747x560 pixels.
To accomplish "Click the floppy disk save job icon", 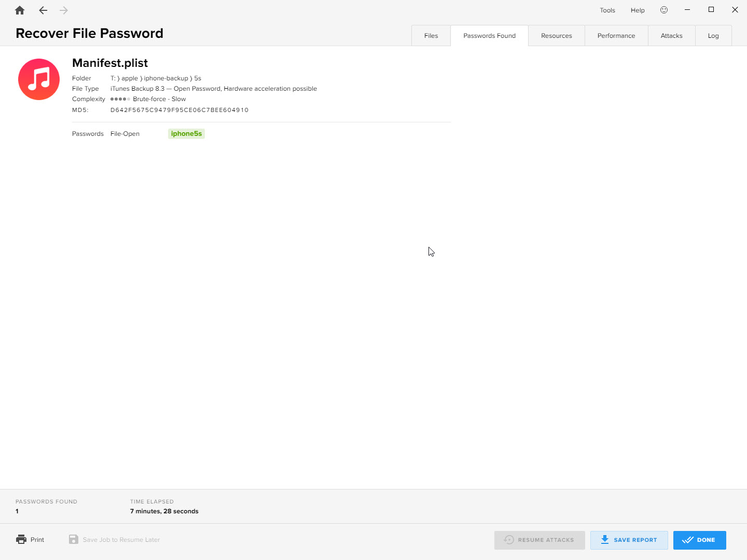I will click(74, 539).
